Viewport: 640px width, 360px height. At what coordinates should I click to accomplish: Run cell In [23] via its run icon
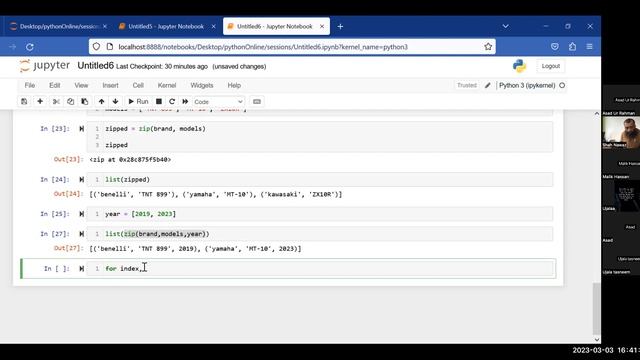pos(82,129)
